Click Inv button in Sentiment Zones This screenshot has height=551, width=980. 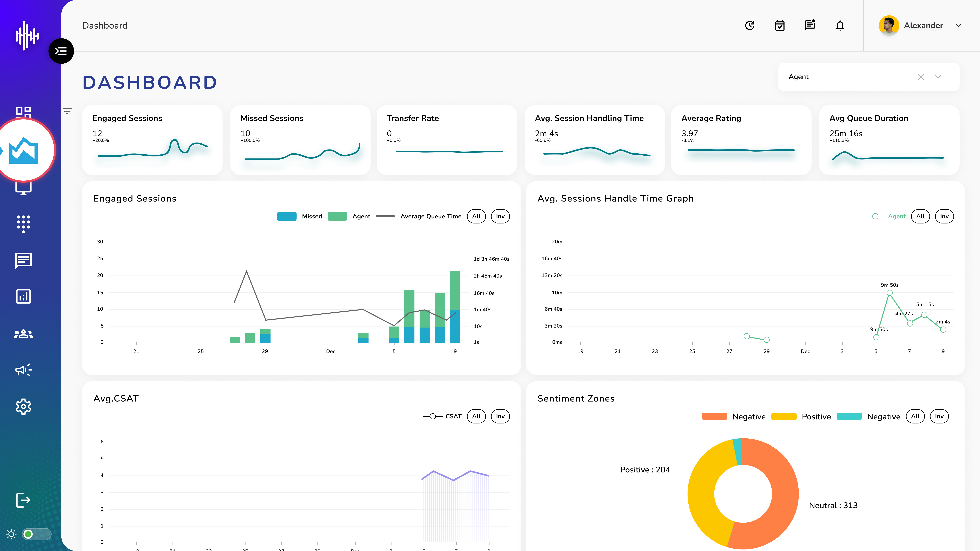click(x=939, y=416)
